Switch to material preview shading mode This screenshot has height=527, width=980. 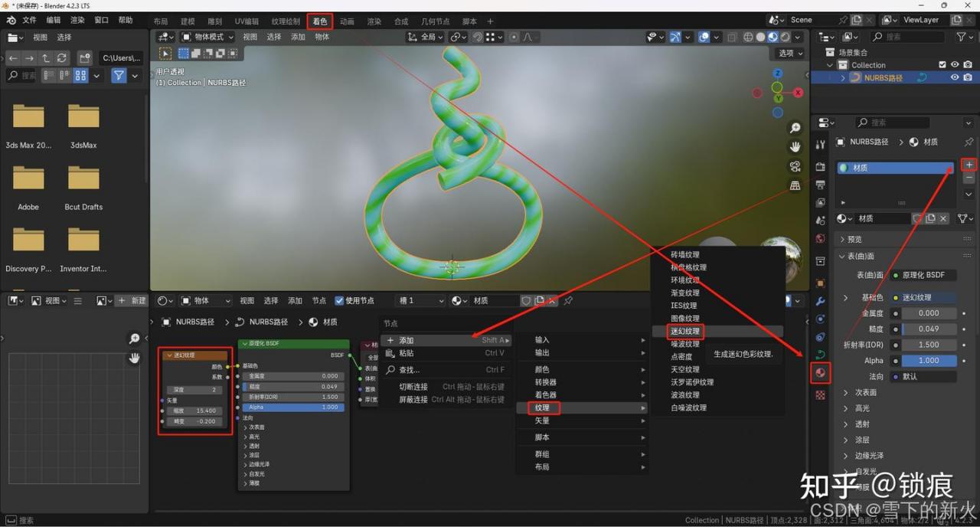[773, 37]
